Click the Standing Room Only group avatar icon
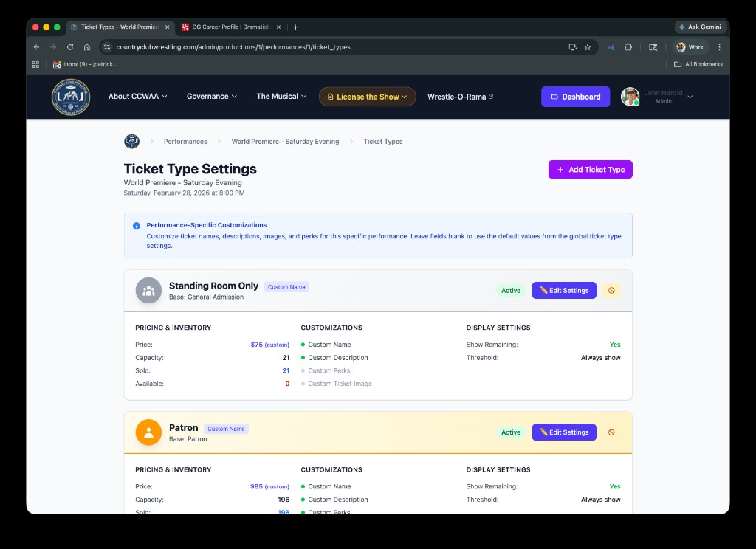The height and width of the screenshot is (549, 756). point(148,291)
